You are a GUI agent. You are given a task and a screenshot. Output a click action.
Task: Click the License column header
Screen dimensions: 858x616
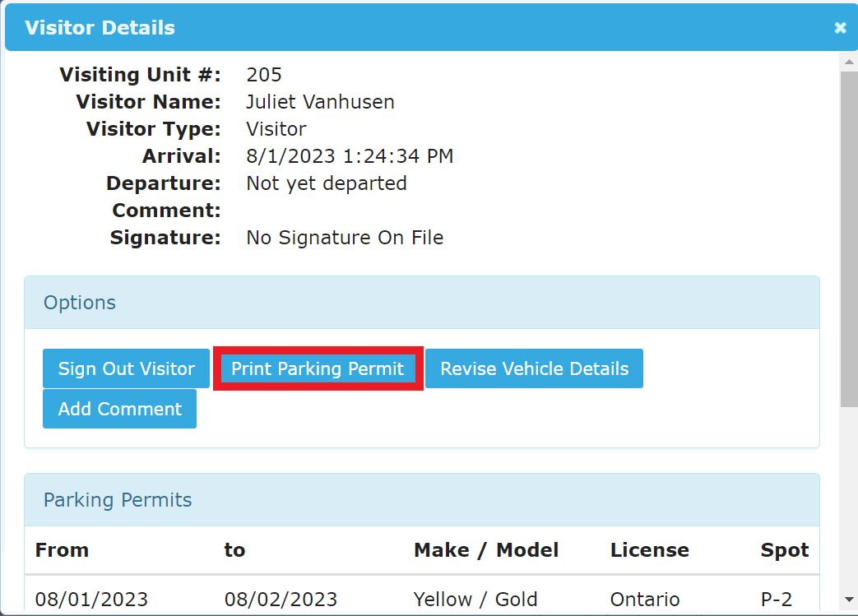click(649, 549)
